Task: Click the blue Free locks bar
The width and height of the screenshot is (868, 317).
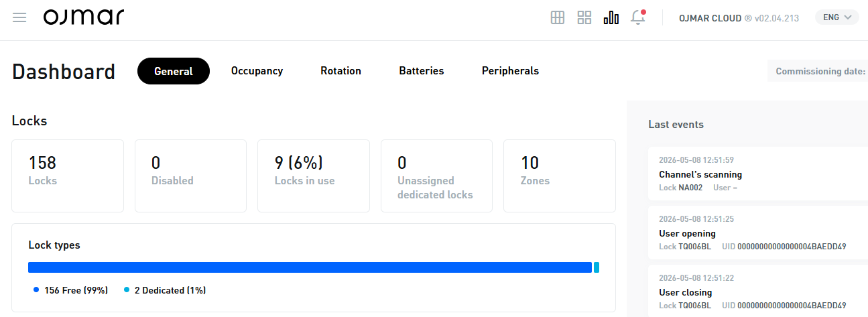Action: tap(310, 267)
